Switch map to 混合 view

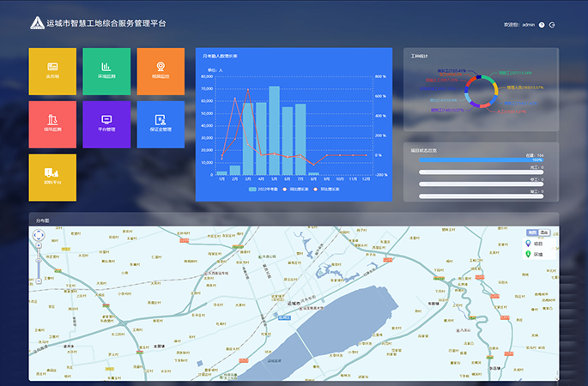[x=544, y=232]
